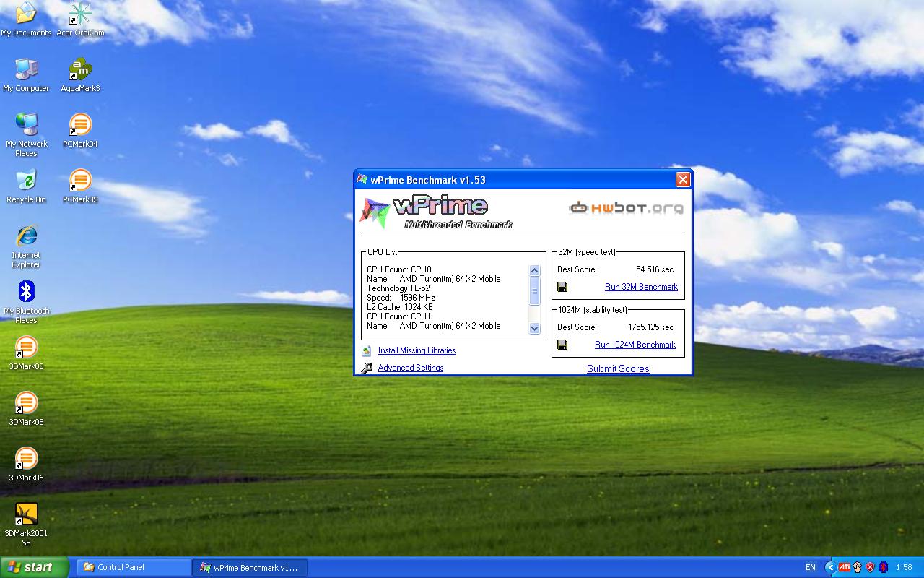Open the Start menu
This screenshot has width=924, height=578.
34,567
